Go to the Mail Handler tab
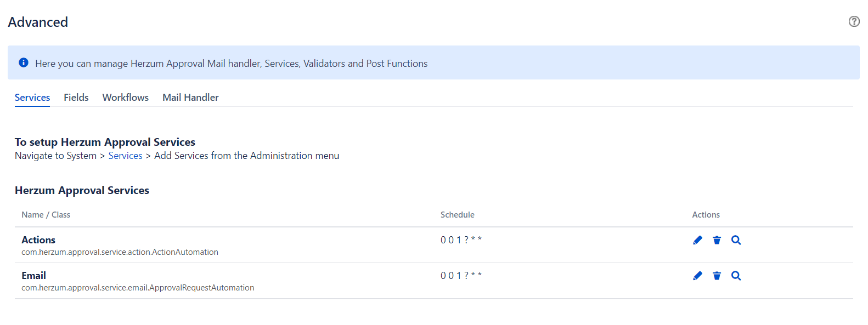The width and height of the screenshot is (868, 325). tap(190, 98)
